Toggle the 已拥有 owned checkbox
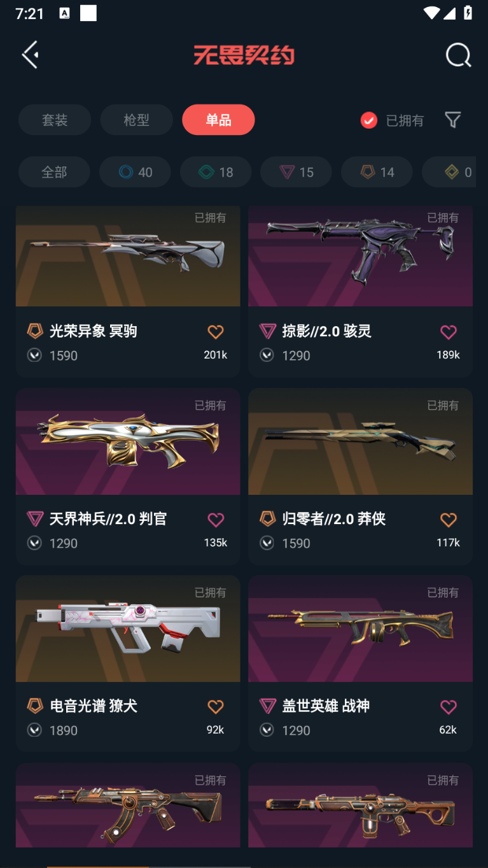The image size is (488, 868). (x=369, y=120)
